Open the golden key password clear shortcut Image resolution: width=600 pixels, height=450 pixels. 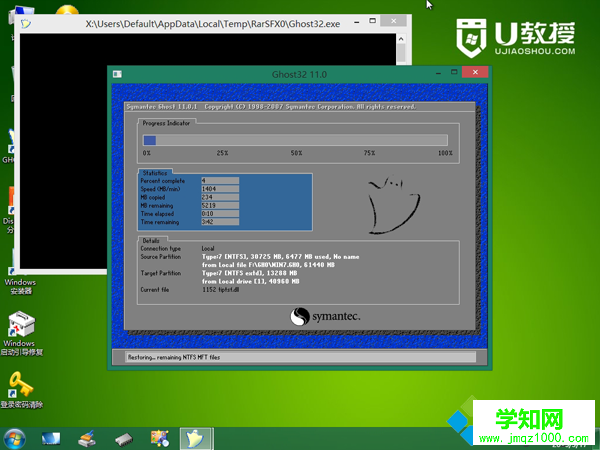pos(21,390)
